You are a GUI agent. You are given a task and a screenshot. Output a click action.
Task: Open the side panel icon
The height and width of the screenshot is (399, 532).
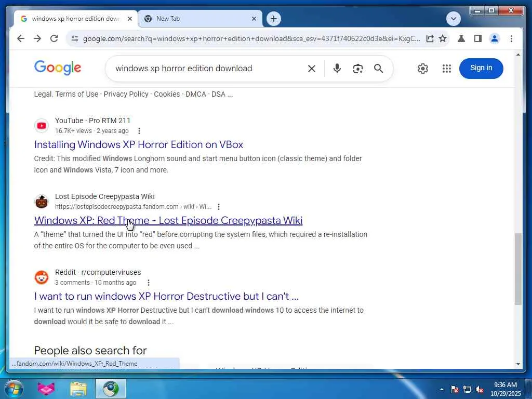(478, 38)
